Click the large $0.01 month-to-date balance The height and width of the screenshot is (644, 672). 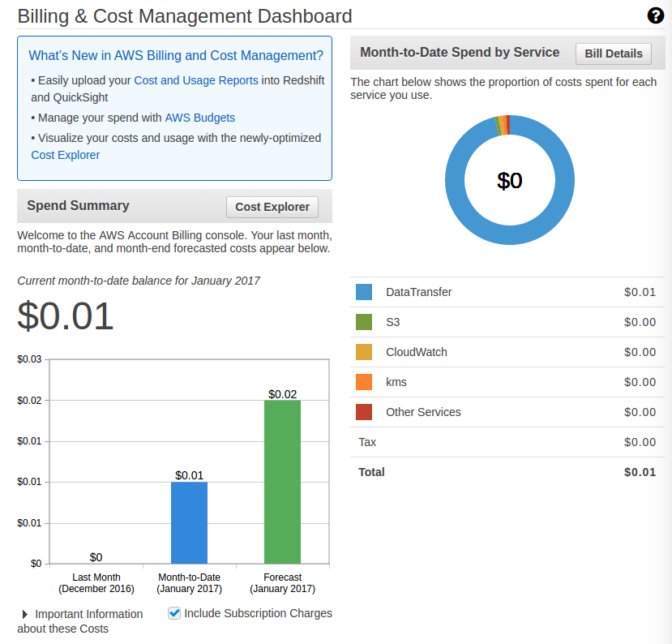pyautogui.click(x=65, y=316)
